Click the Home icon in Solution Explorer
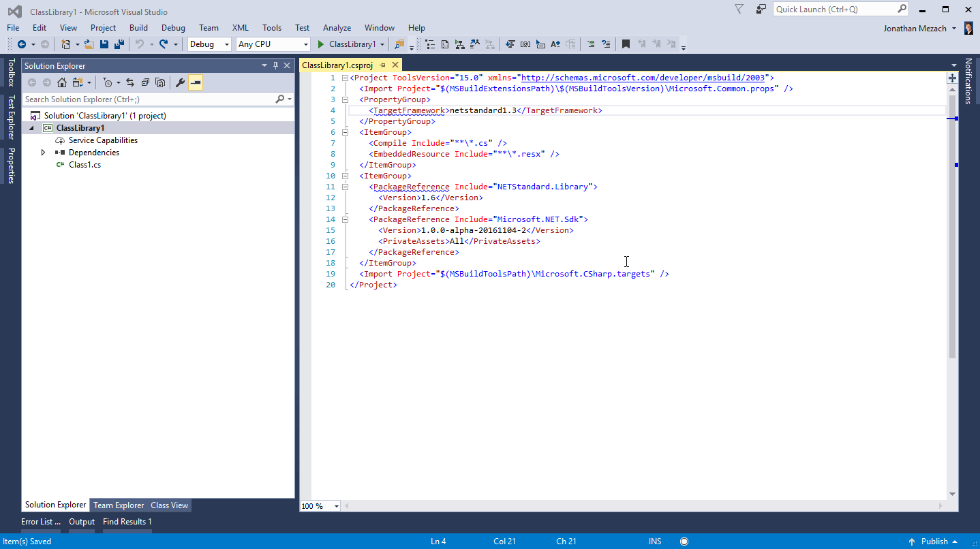The height and width of the screenshot is (549, 980). (x=62, y=82)
